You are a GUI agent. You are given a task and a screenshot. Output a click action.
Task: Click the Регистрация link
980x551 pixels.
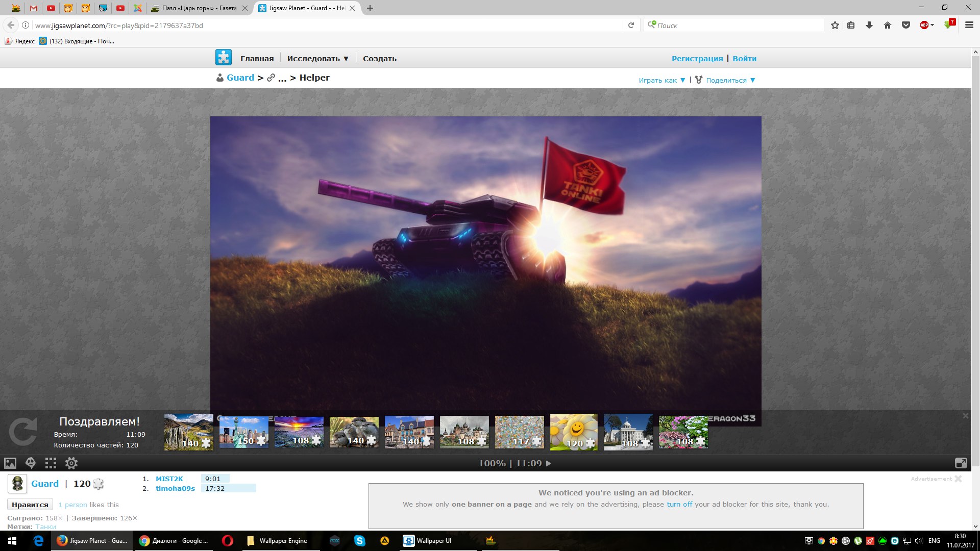pyautogui.click(x=697, y=59)
